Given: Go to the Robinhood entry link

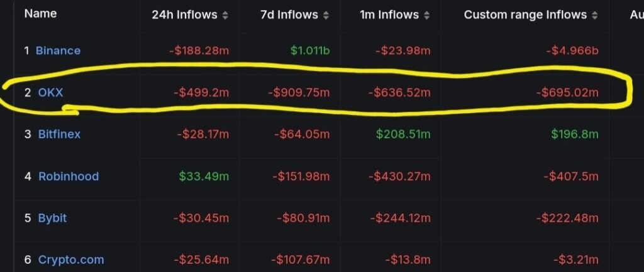Looking at the screenshot, I should 69,177.
